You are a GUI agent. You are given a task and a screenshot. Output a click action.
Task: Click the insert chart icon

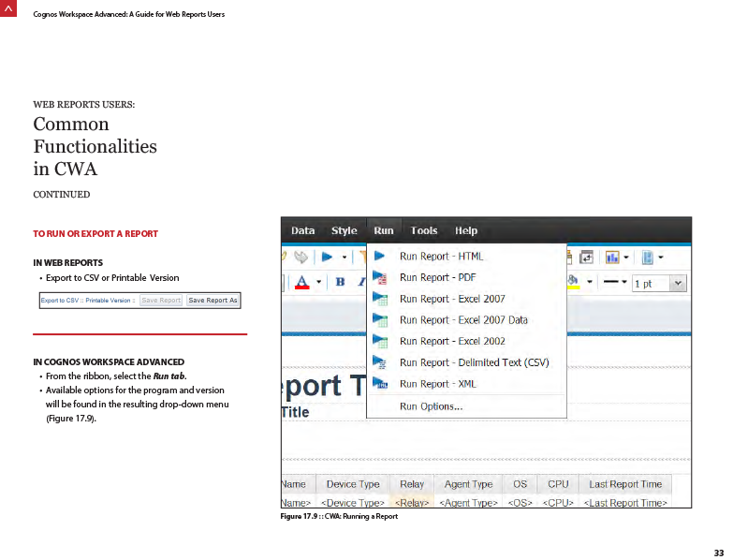click(x=612, y=258)
